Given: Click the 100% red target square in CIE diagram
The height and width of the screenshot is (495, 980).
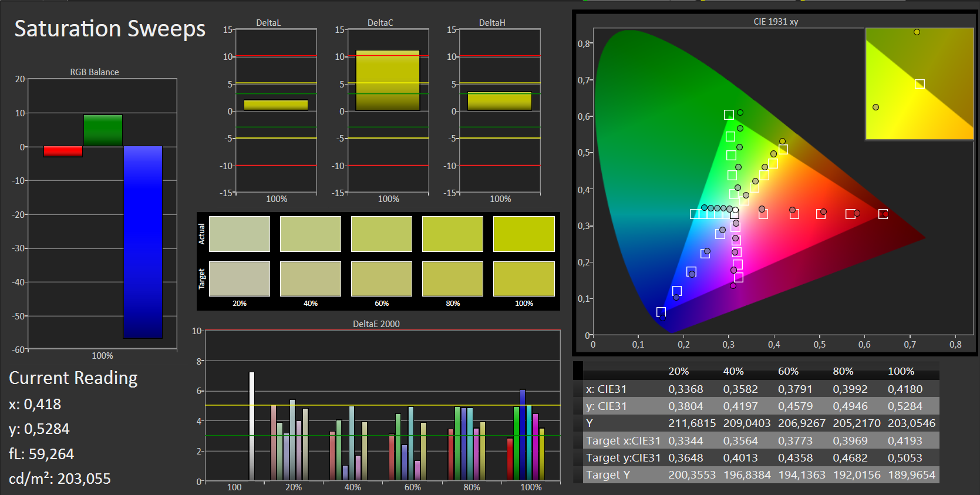Looking at the screenshot, I should pyautogui.click(x=883, y=214).
